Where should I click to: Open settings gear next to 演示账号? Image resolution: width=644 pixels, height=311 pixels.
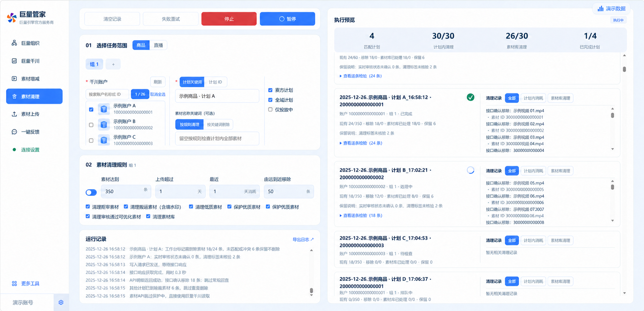coord(61,302)
